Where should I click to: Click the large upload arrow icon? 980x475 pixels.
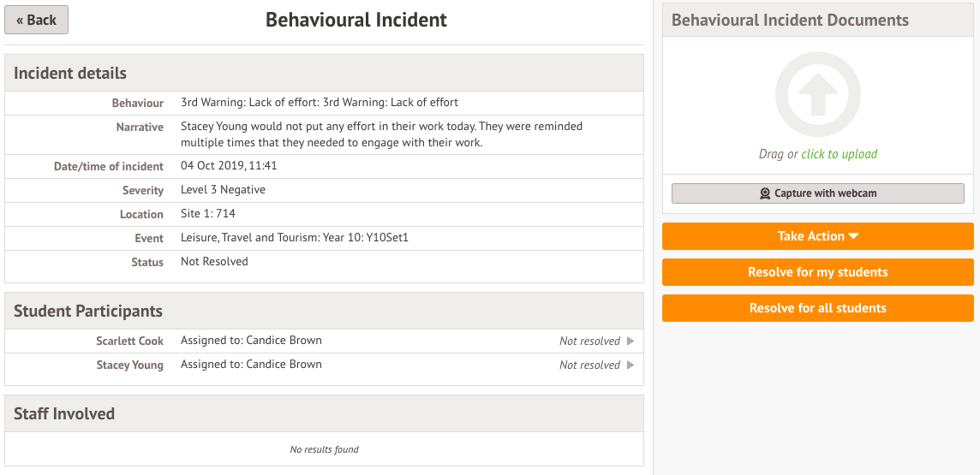pos(817,95)
